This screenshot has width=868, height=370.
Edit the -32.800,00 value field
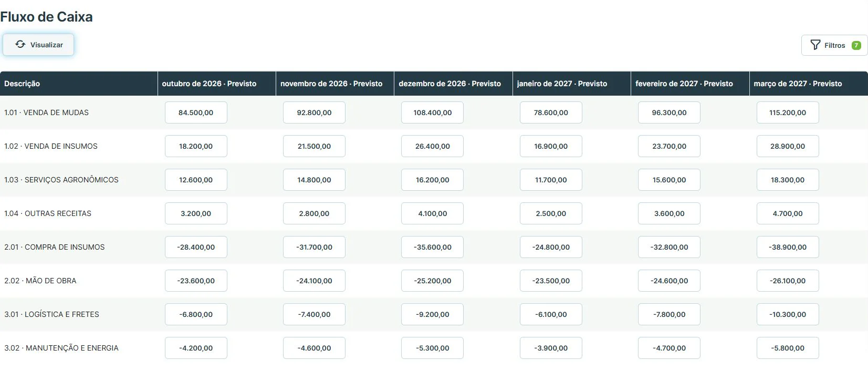pyautogui.click(x=669, y=247)
